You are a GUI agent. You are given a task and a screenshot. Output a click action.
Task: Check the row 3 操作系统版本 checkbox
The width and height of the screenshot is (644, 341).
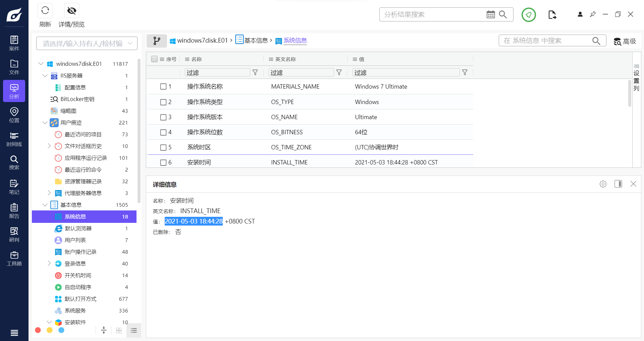(x=163, y=117)
